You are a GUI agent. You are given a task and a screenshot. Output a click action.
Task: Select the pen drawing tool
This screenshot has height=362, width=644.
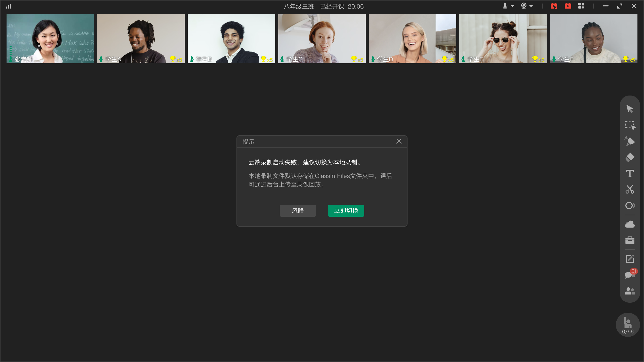pyautogui.click(x=630, y=141)
